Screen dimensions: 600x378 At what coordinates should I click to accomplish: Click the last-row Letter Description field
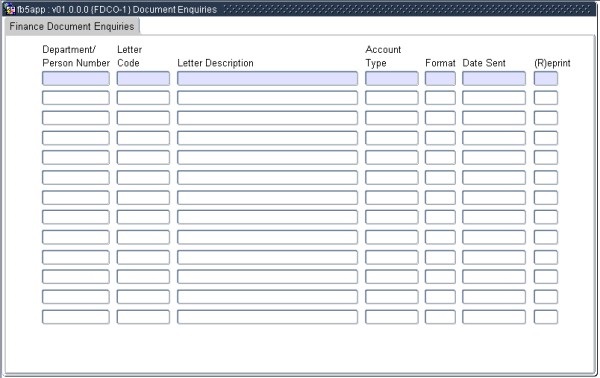click(267, 317)
